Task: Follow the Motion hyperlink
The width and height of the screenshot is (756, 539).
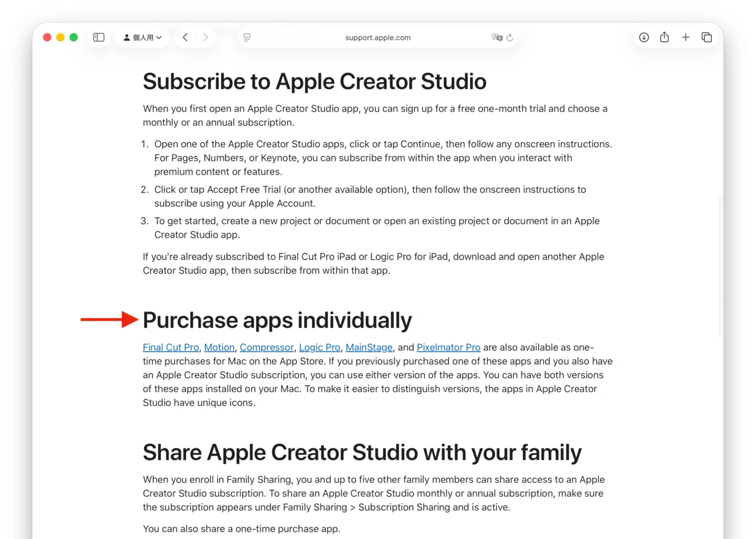Action: point(219,347)
